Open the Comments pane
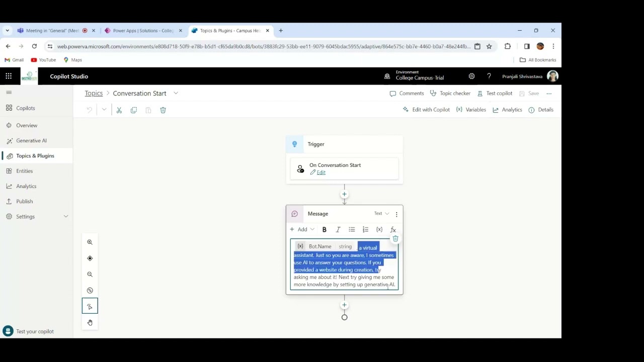 407,94
